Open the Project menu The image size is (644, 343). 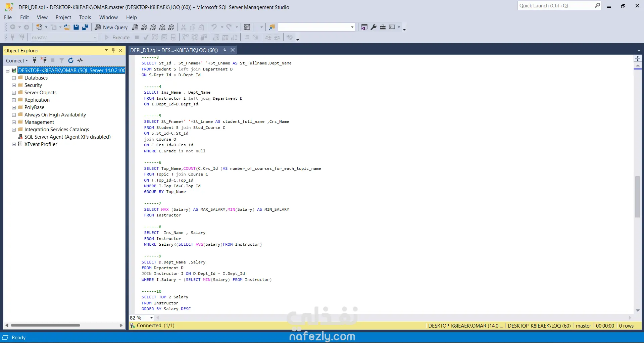63,17
